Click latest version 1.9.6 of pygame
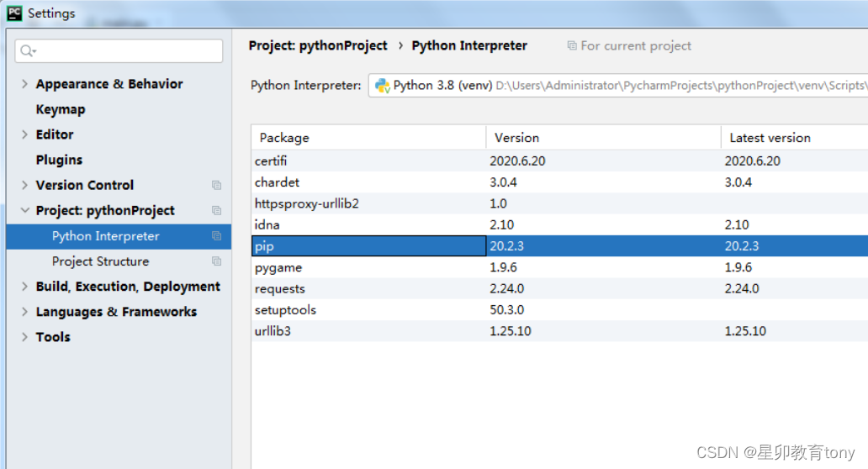Image resolution: width=868 pixels, height=469 pixels. tap(738, 267)
